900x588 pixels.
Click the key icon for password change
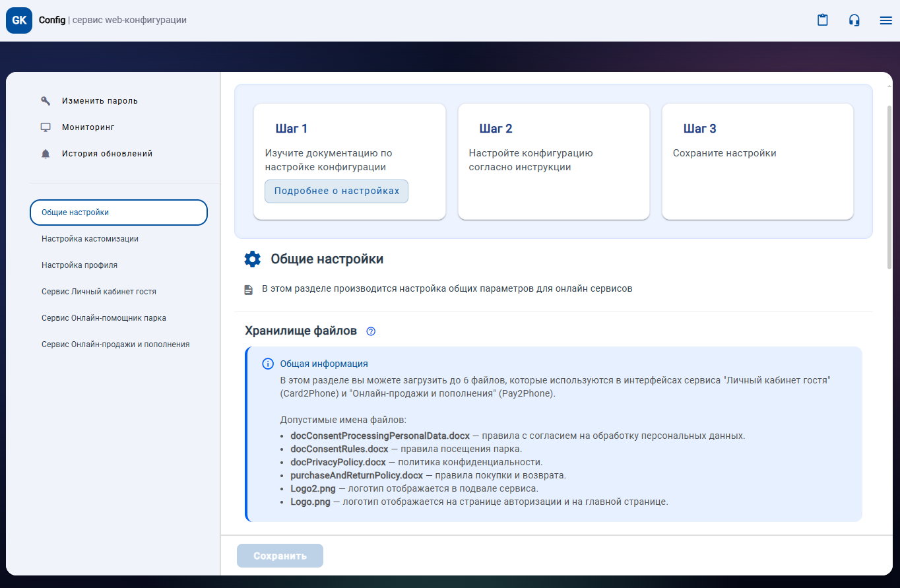click(46, 101)
